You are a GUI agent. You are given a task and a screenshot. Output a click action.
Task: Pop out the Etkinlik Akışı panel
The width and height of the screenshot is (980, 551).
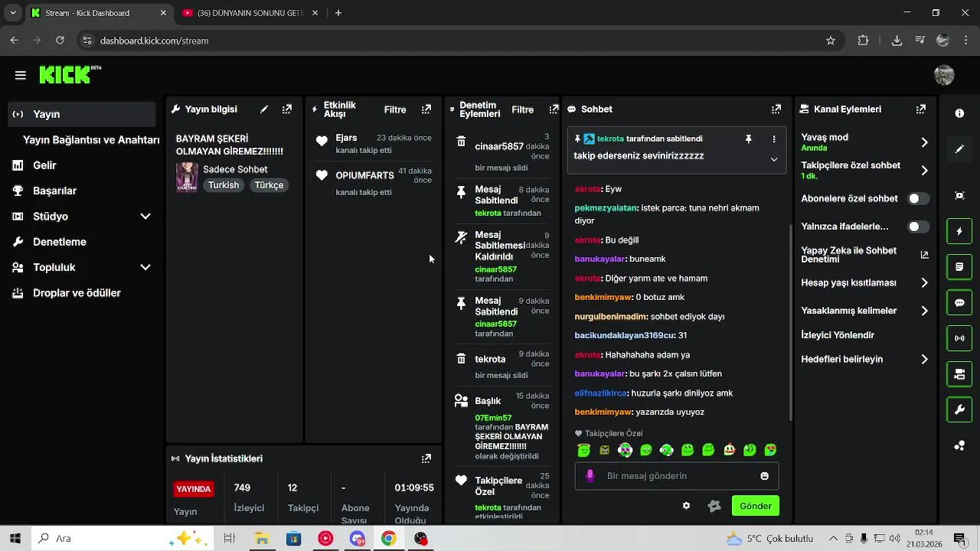tap(426, 109)
